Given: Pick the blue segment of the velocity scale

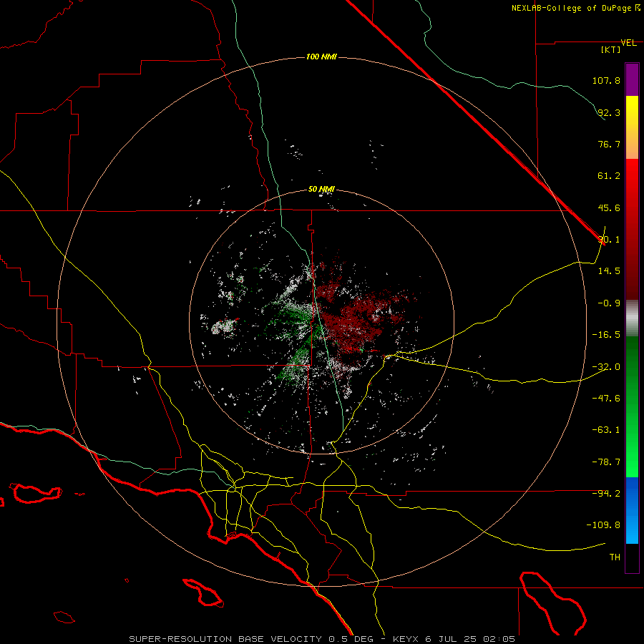Looking at the screenshot, I should pyautogui.click(x=632, y=510).
